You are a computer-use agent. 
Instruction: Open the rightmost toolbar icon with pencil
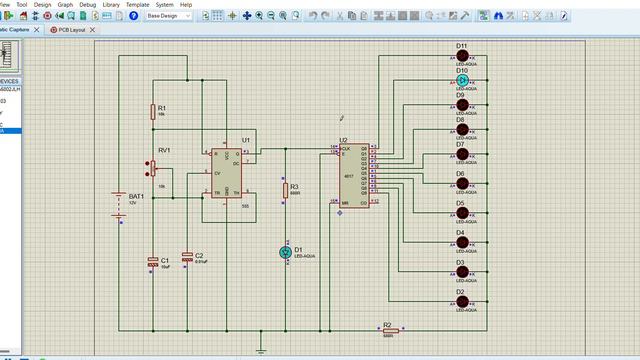[564, 16]
